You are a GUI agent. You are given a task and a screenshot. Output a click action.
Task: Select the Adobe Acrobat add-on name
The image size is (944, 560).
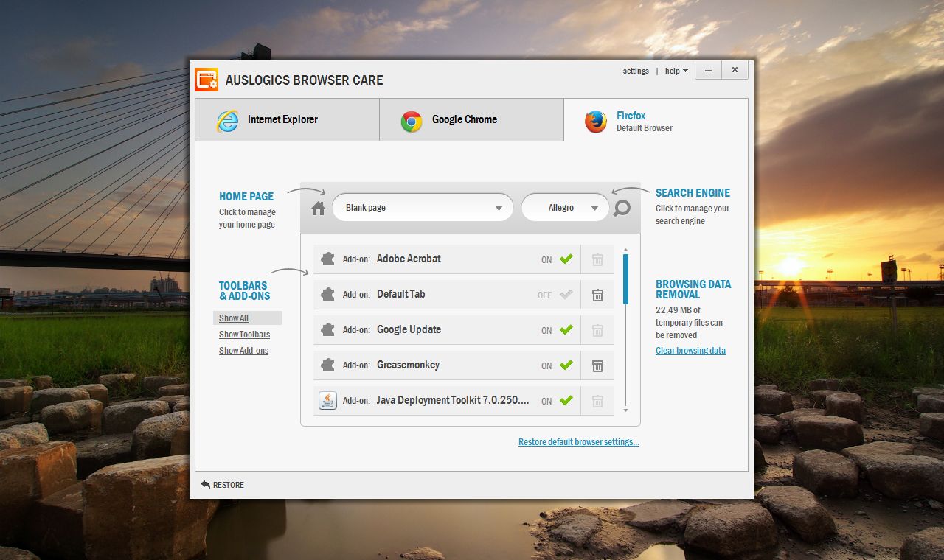(409, 259)
